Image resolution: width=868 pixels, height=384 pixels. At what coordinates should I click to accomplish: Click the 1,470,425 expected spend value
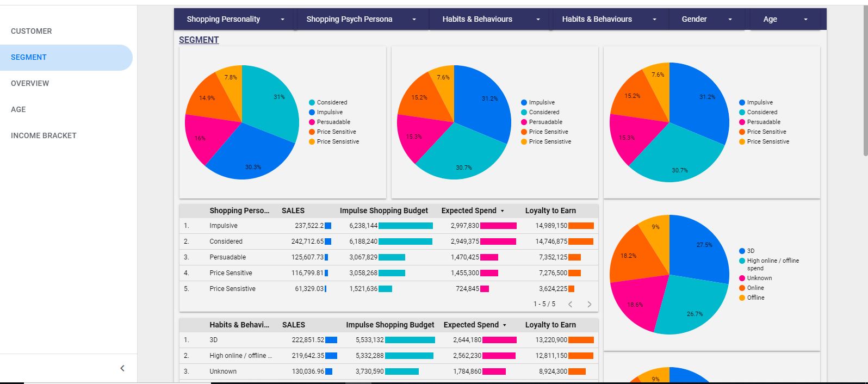465,257
